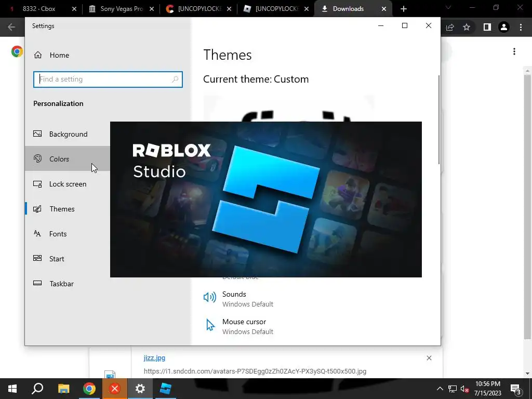532x399 pixels.
Task: Click Roblox Studio icon in taskbar
Action: 165,389
